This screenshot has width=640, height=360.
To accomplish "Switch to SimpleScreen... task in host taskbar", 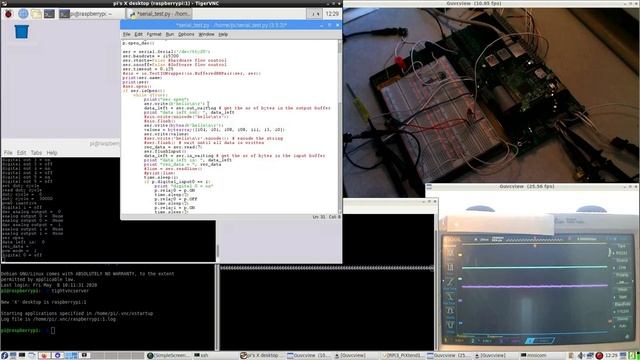I will [169, 356].
